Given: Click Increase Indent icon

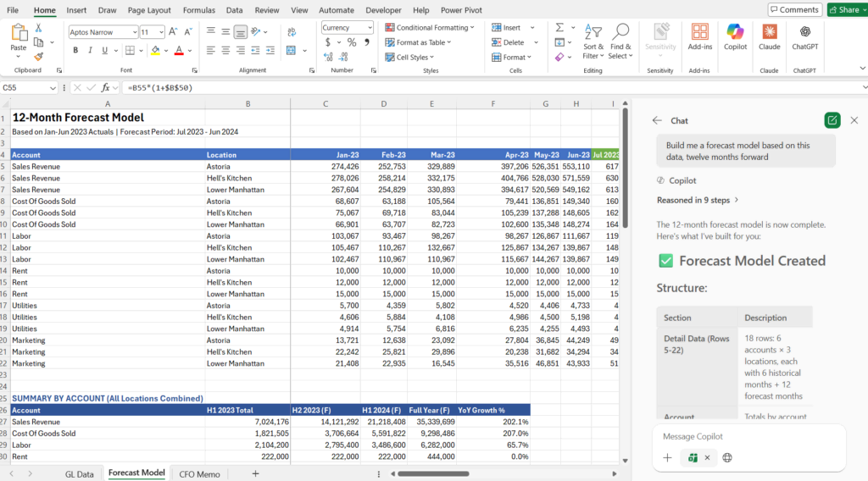Looking at the screenshot, I should pos(270,50).
